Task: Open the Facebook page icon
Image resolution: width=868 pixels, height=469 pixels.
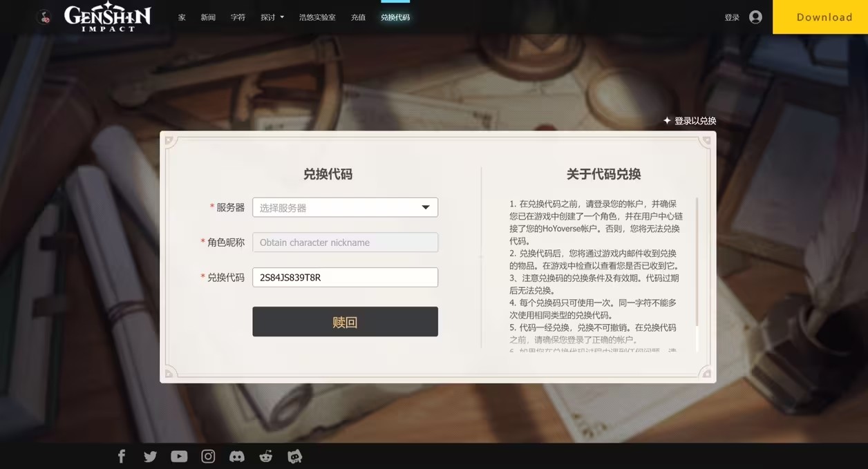Action: click(x=121, y=456)
